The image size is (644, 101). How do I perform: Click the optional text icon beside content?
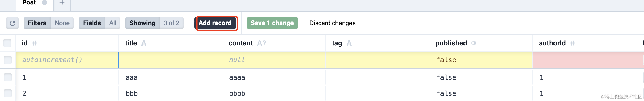(x=261, y=43)
